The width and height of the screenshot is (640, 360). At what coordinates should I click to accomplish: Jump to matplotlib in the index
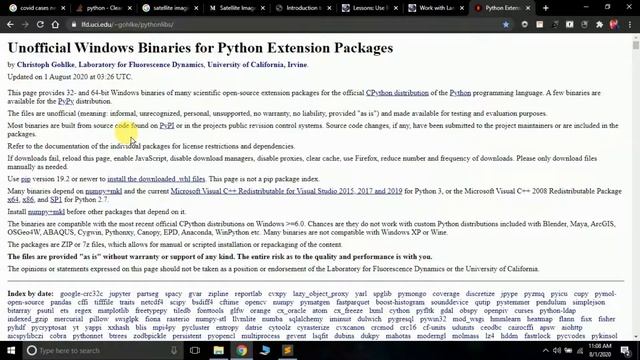click(113, 311)
